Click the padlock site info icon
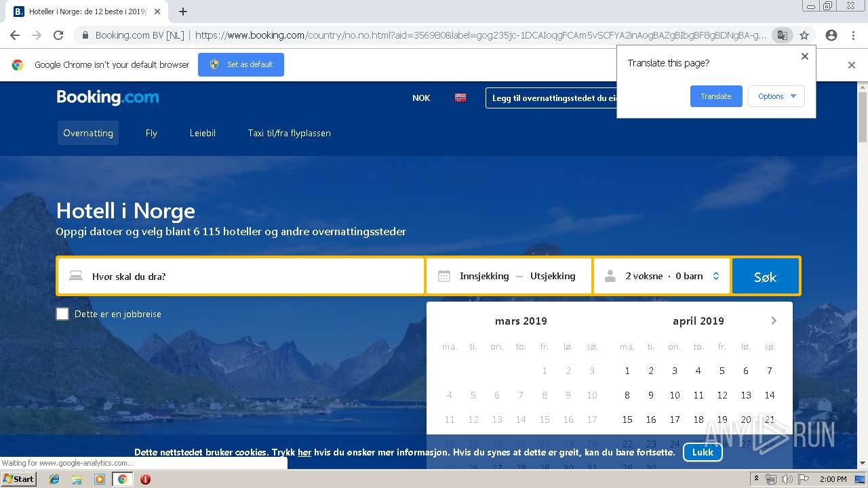The height and width of the screenshot is (488, 868). tap(85, 35)
